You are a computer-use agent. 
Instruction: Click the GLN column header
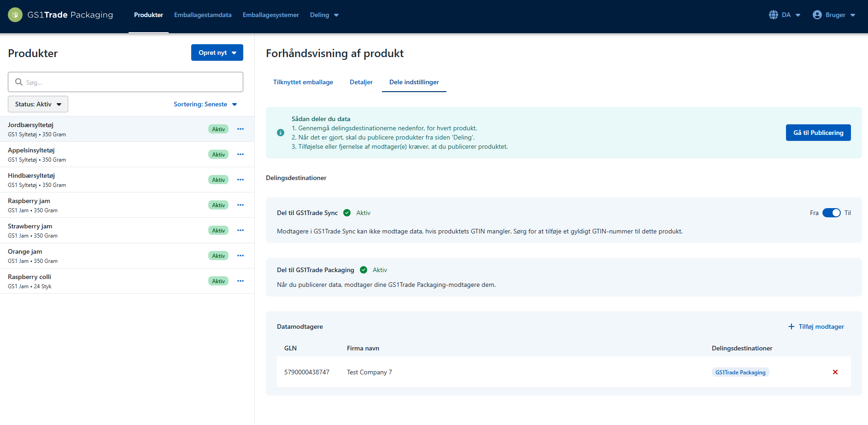coord(290,348)
